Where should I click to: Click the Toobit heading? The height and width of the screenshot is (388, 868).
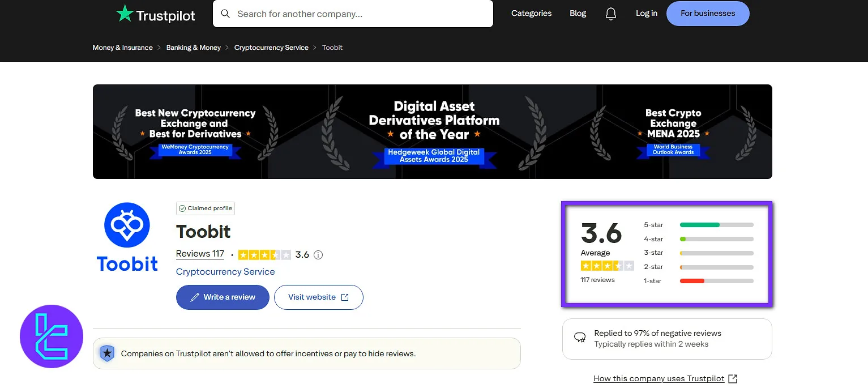point(203,232)
